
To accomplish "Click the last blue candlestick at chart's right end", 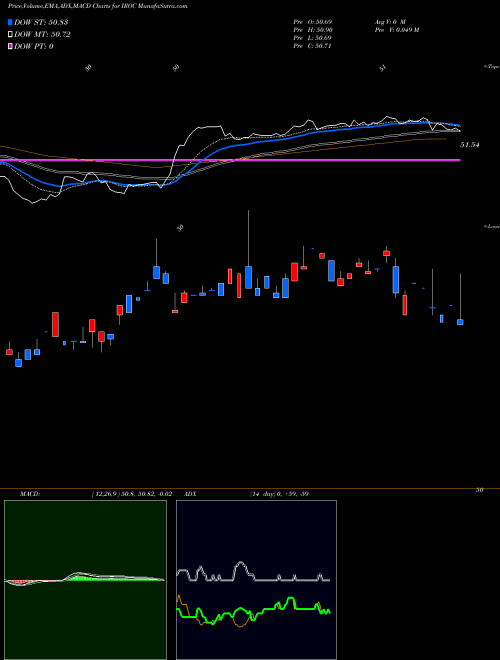I will [x=460, y=322].
